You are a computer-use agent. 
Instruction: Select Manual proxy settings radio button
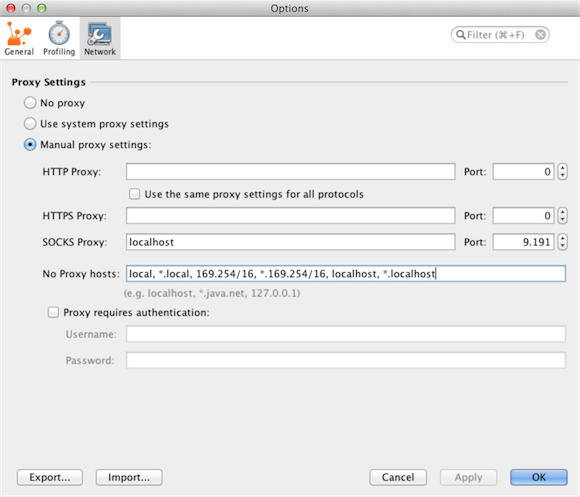(30, 145)
